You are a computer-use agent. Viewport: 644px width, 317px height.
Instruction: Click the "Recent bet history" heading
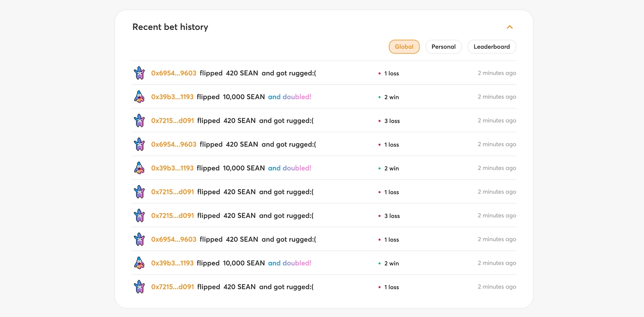[x=170, y=27]
